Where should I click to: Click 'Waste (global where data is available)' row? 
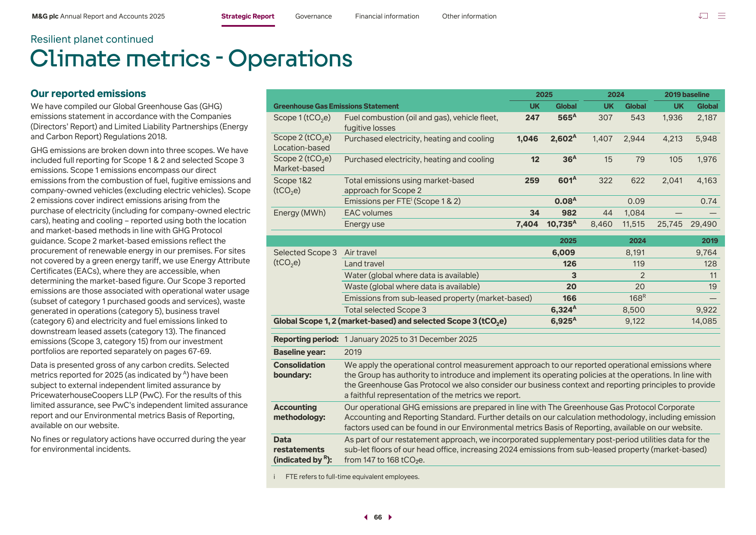[412, 287]
